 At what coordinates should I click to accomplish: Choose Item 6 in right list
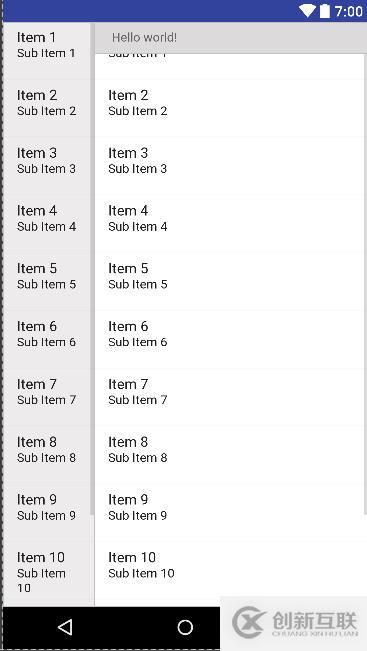229,339
